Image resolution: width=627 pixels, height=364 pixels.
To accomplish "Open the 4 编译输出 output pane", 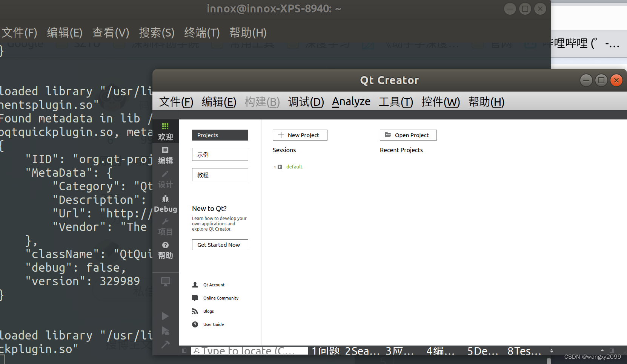I will (x=441, y=351).
